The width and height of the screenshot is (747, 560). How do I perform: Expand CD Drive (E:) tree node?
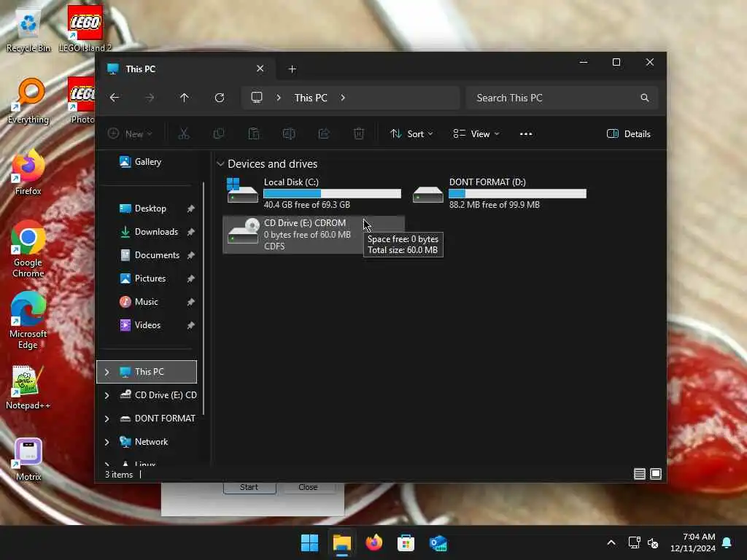[x=107, y=395]
